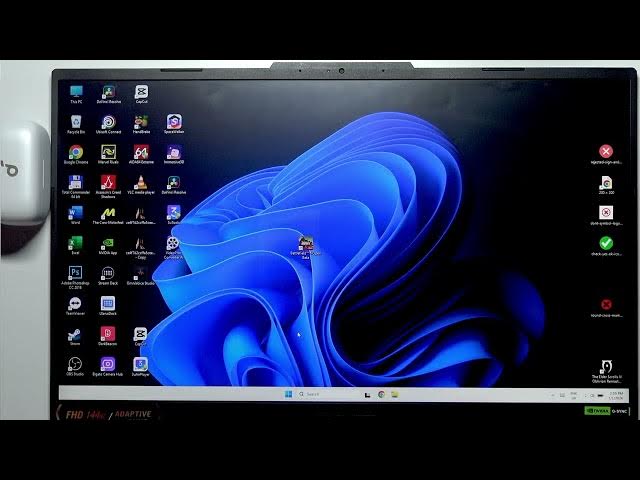Open This PC on the desktop

coord(76,94)
